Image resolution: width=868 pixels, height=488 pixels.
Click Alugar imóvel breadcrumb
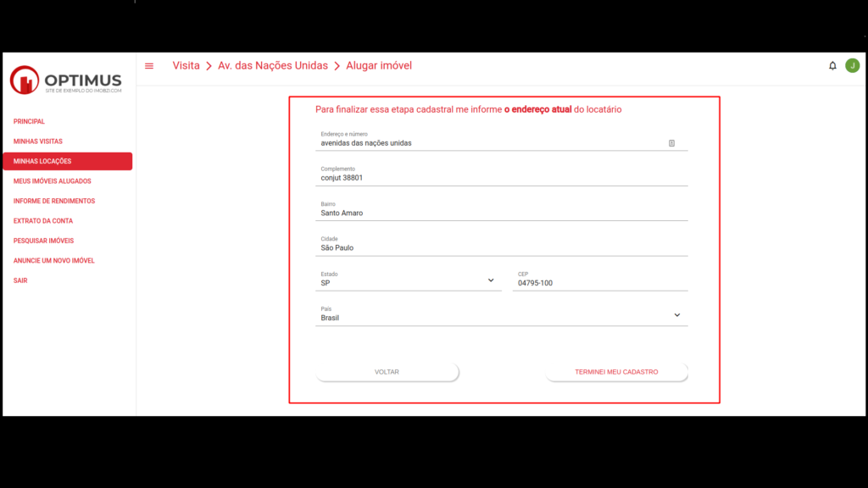379,66
